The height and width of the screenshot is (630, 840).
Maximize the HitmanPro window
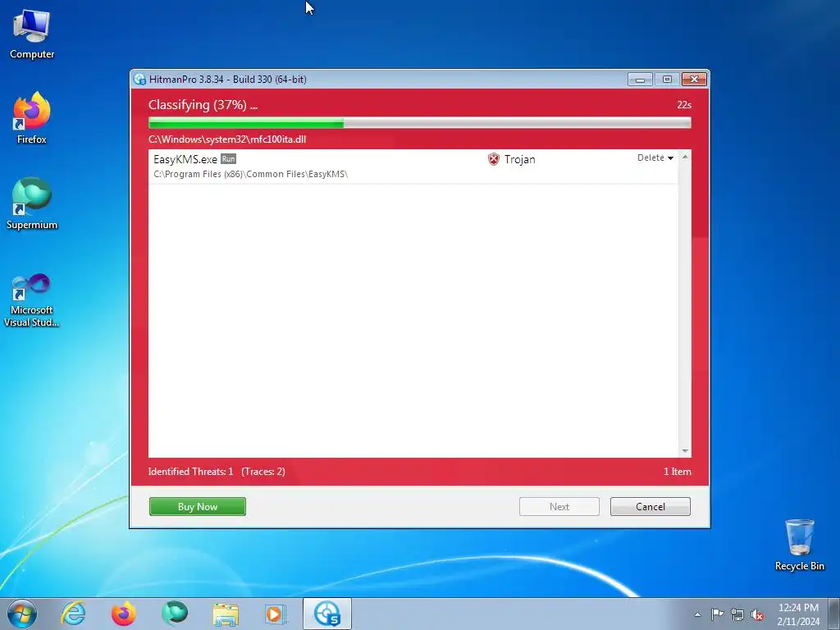tap(667, 80)
